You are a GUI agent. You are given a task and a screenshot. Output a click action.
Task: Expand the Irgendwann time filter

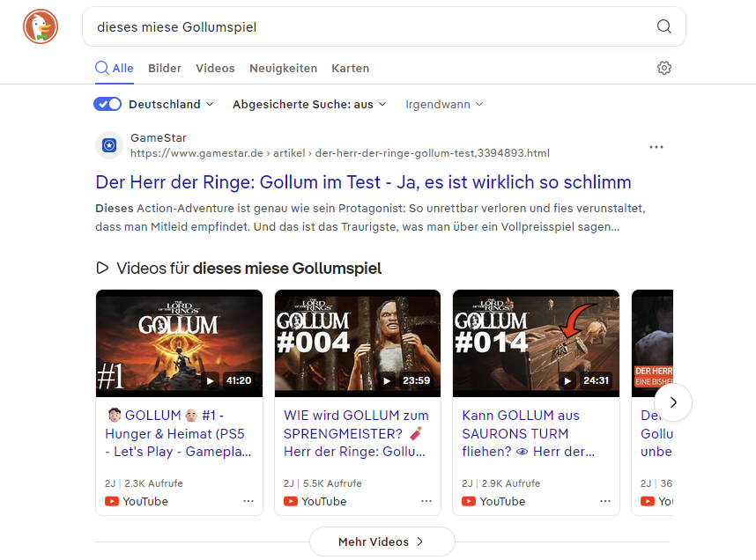click(444, 104)
